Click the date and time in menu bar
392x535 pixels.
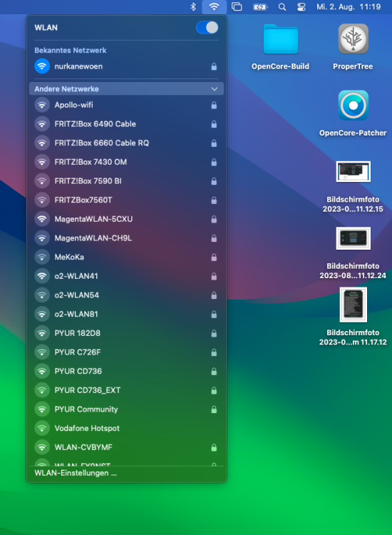[349, 7]
